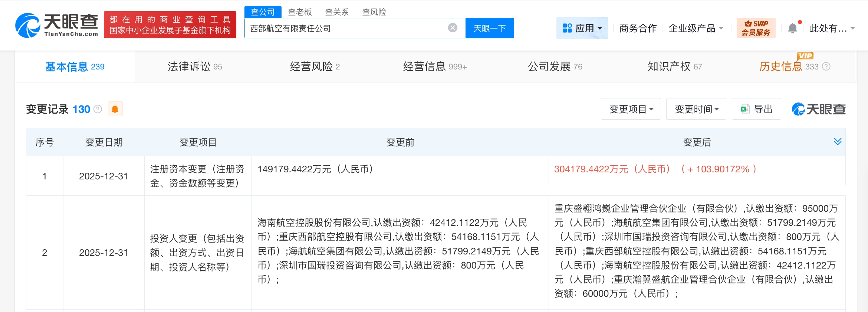Click the 149179.4422万元 before value
Image resolution: width=868 pixels, height=312 pixels.
click(x=315, y=169)
